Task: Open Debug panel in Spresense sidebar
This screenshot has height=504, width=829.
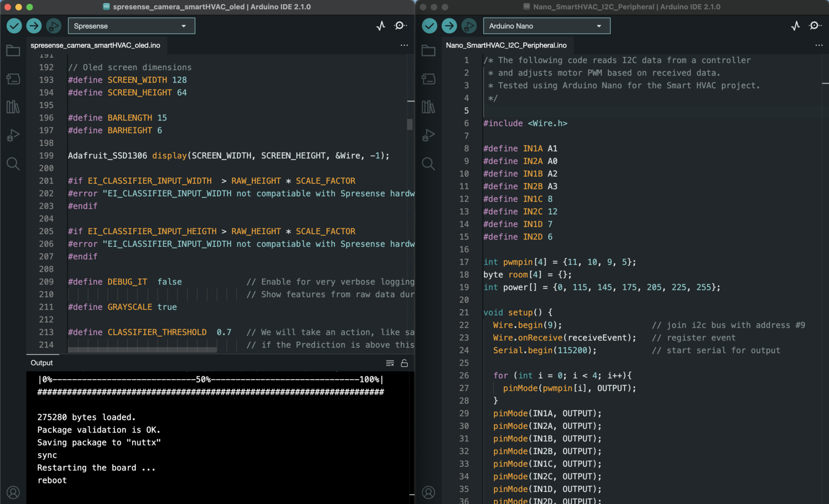Action: click(x=13, y=136)
